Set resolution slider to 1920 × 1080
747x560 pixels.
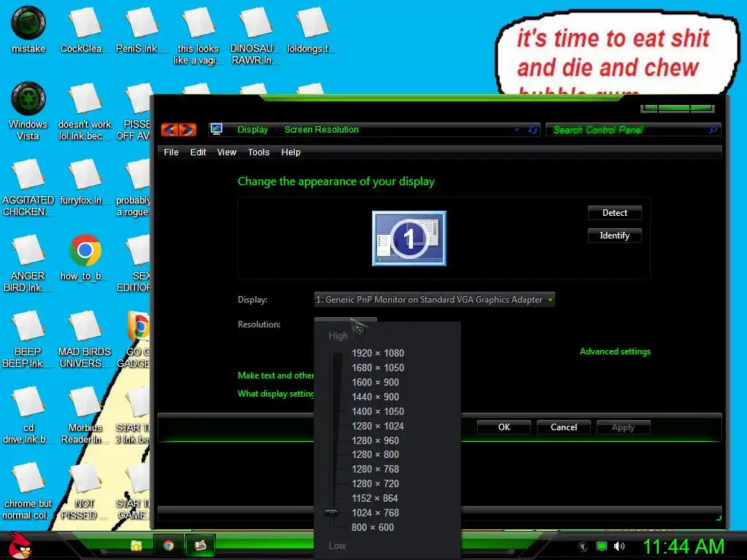pyautogui.click(x=378, y=353)
